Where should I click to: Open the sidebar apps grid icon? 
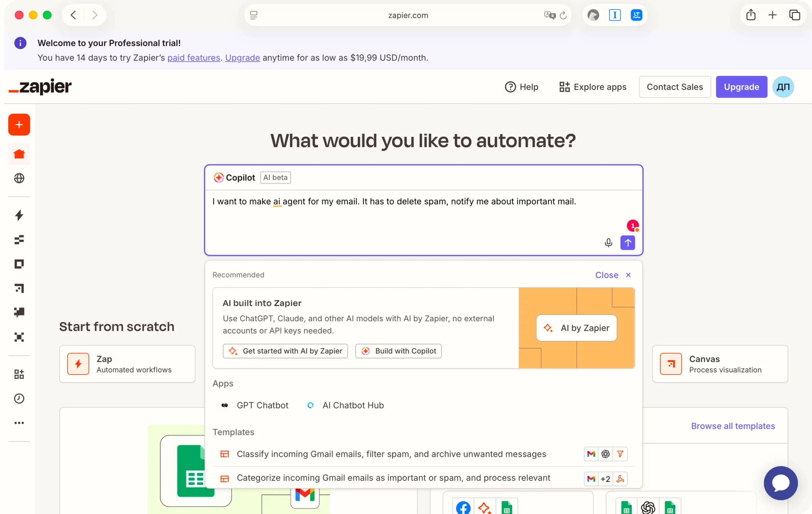click(x=19, y=374)
